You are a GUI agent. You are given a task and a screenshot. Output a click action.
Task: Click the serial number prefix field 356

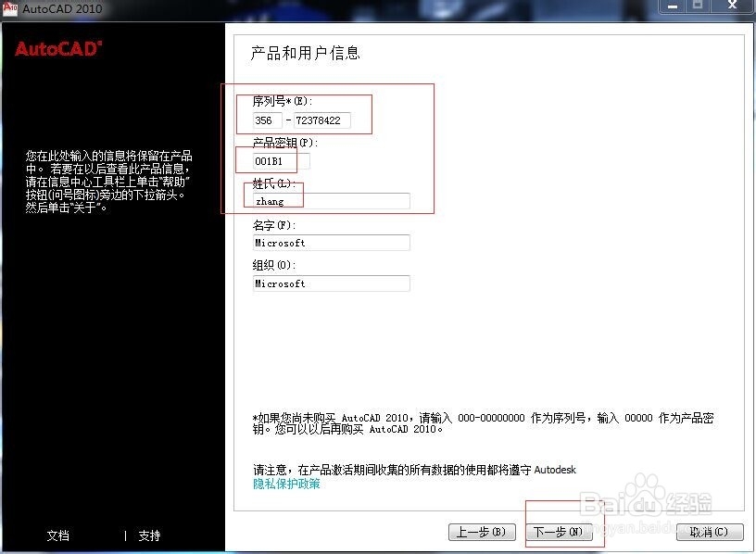pos(267,120)
